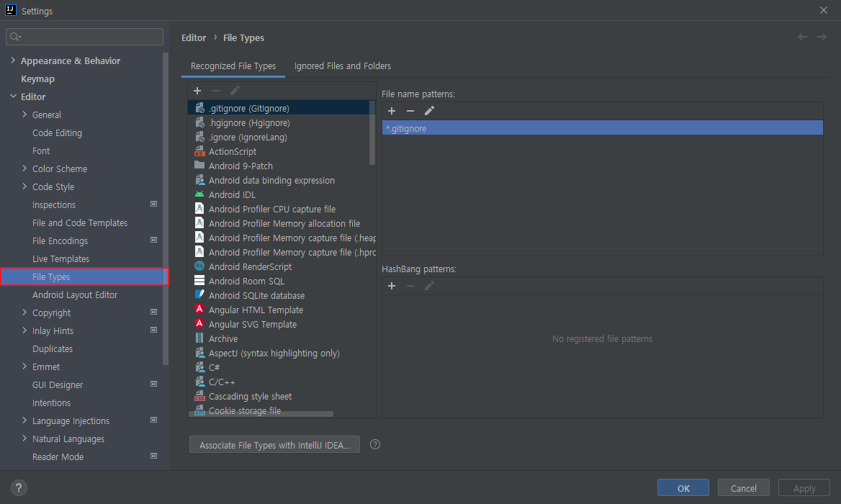Click the Archive file type icon
Screen dimensions: 841x504
tap(199, 338)
